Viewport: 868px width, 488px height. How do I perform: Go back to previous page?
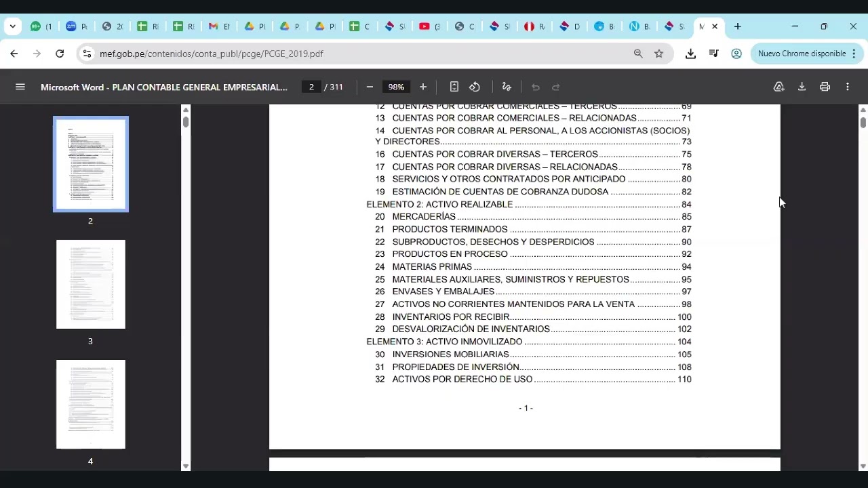[14, 54]
